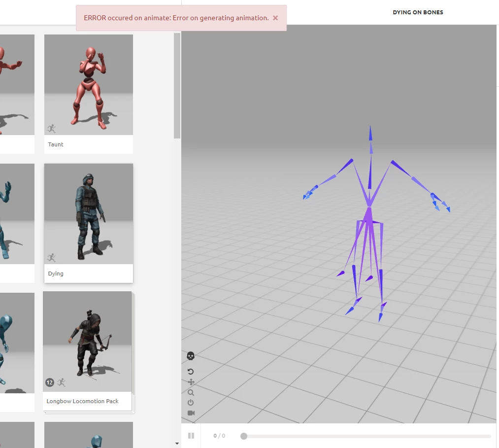
Task: Click the running figure icon on Taunt
Action: 51,129
